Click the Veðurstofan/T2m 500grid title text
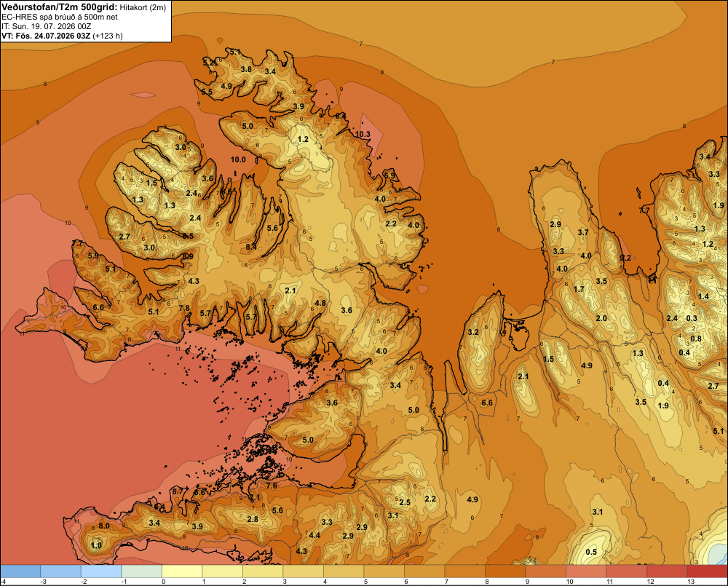This screenshot has height=586, width=728. coord(60,7)
